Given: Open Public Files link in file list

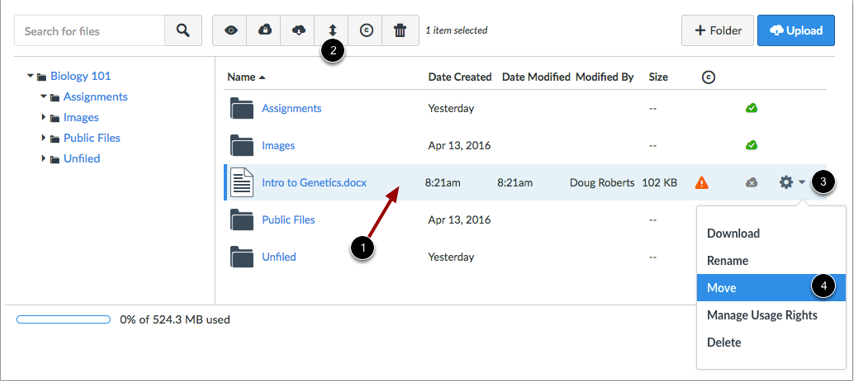Looking at the screenshot, I should tap(288, 220).
